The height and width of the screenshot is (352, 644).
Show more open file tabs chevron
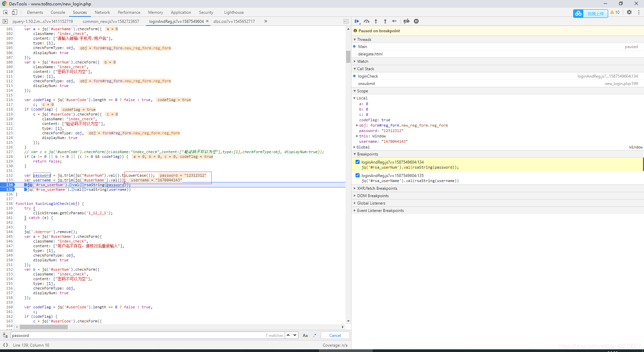pos(266,21)
